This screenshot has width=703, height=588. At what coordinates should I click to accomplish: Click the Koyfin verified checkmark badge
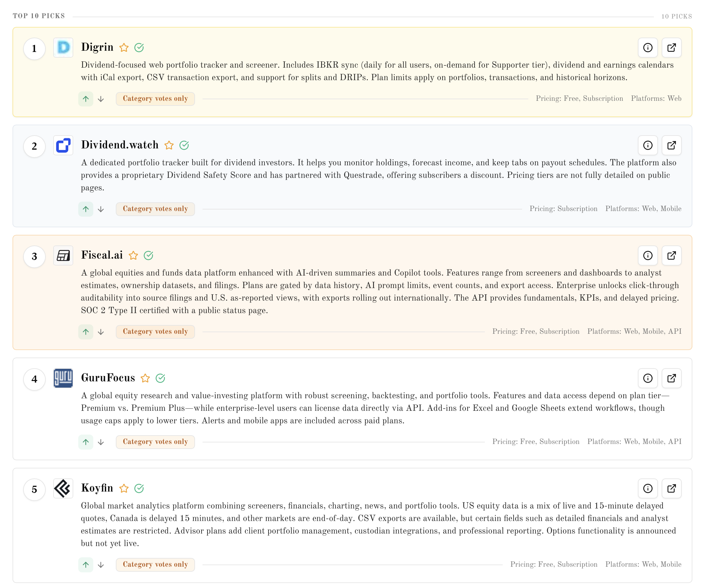(139, 488)
